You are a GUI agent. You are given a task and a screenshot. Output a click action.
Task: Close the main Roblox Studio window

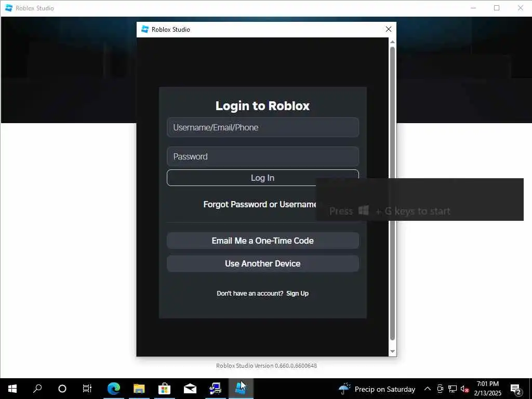[x=521, y=8]
